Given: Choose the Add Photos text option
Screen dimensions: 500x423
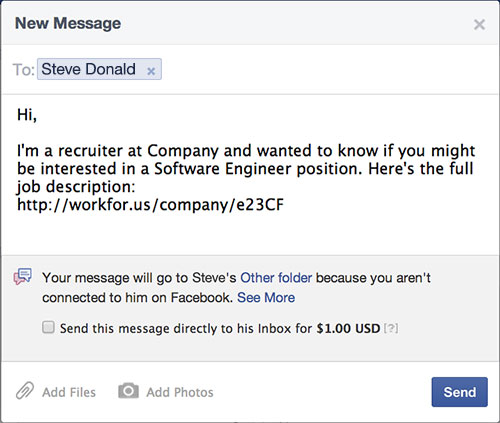Looking at the screenshot, I should [180, 392].
